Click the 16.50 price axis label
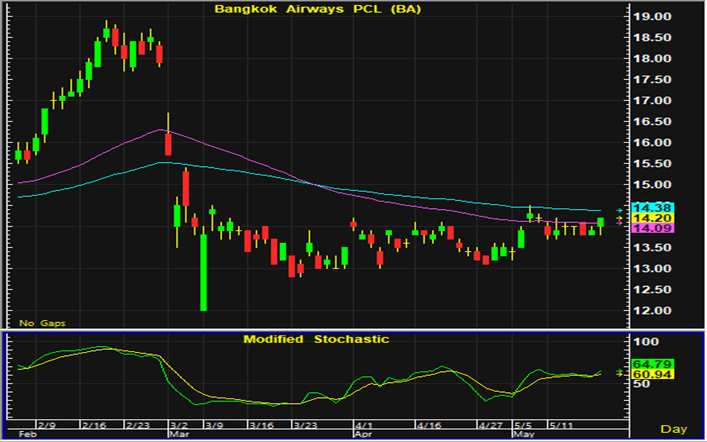707x442 pixels. (652, 122)
